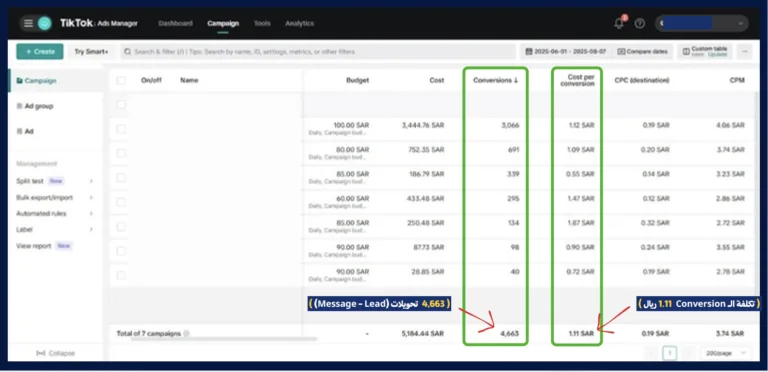The width and height of the screenshot is (768, 372).
Task: Select the checkbox for the 3,444.76 SAR campaign
Action: (x=121, y=129)
